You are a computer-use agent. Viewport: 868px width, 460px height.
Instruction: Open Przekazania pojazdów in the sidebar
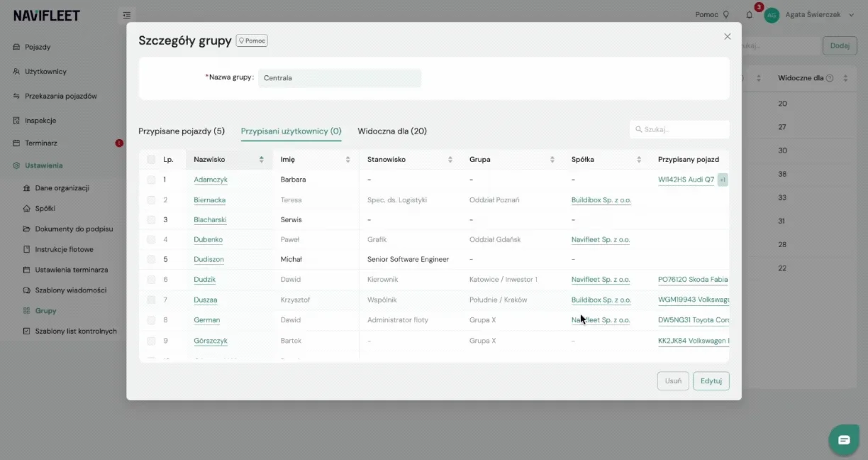61,96
